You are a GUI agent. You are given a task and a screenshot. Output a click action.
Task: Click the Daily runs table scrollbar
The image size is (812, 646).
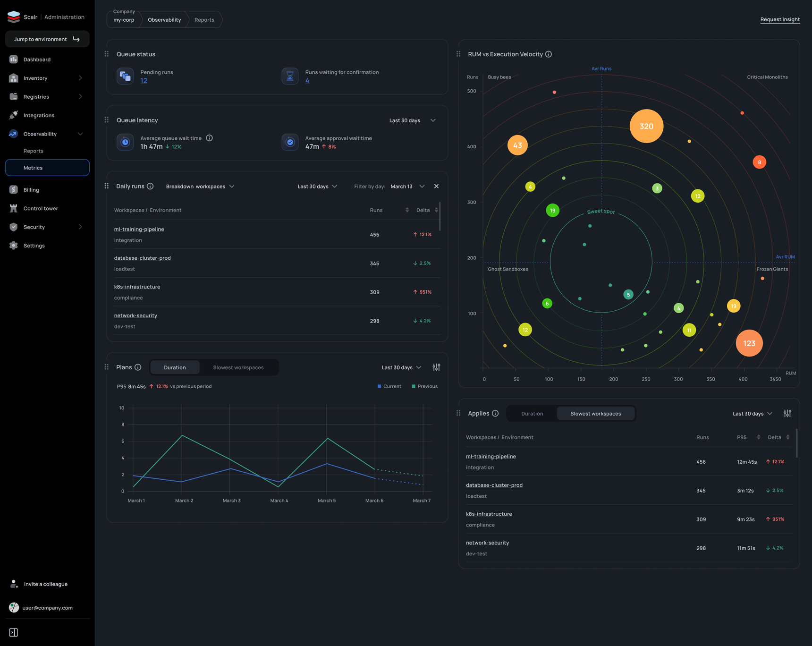440,216
